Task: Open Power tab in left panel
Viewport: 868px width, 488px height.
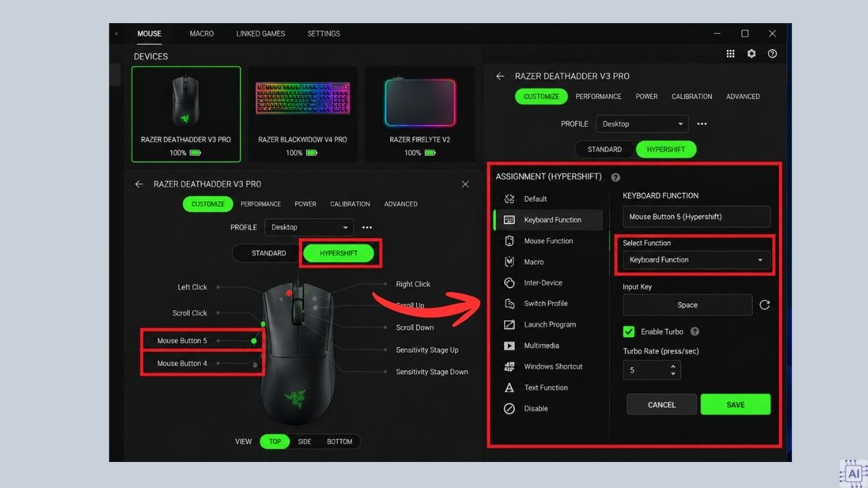Action: click(305, 204)
